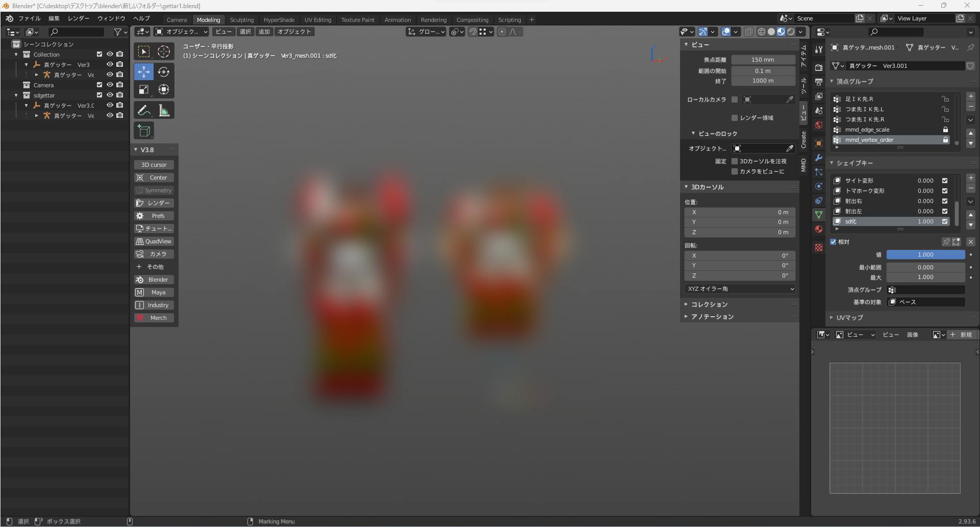The image size is (980, 527).
Task: Expand the コレクション panel
Action: click(709, 304)
